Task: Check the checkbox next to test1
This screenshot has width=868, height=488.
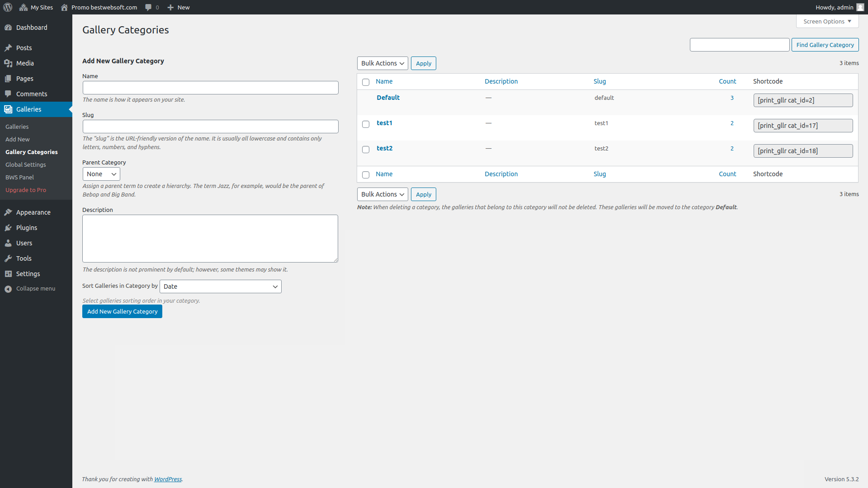Action: click(x=366, y=124)
